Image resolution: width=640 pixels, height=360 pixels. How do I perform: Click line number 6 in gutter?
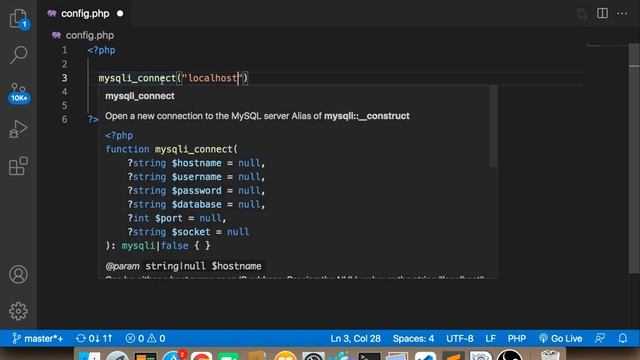tap(64, 120)
